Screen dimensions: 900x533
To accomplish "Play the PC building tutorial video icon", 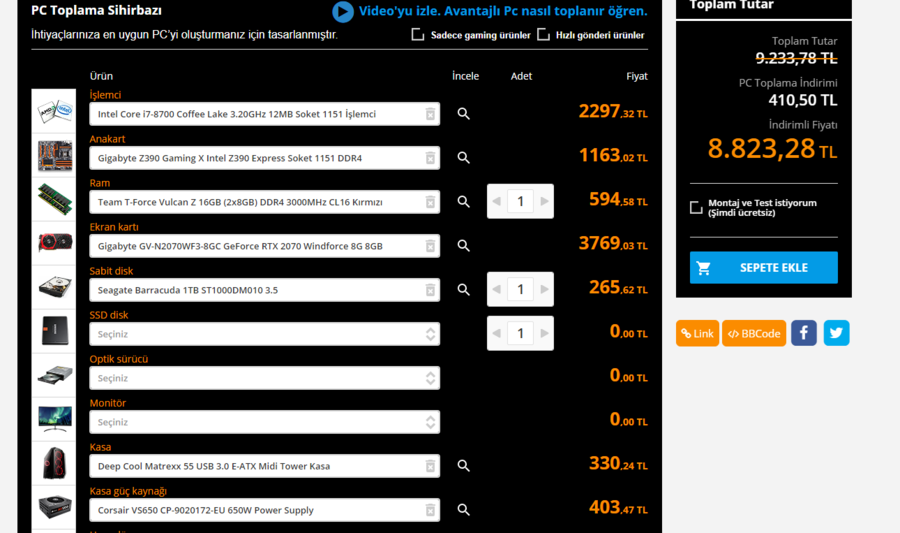I will 343,11.
